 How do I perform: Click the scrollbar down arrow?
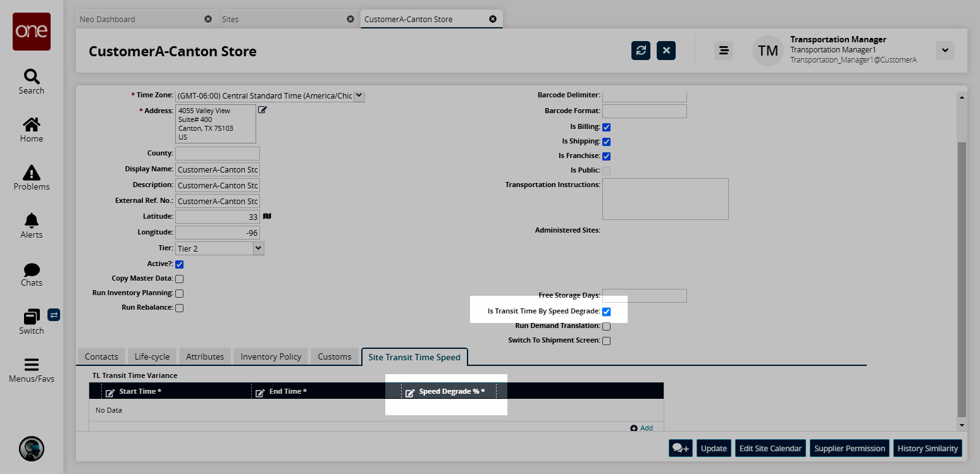pyautogui.click(x=962, y=425)
